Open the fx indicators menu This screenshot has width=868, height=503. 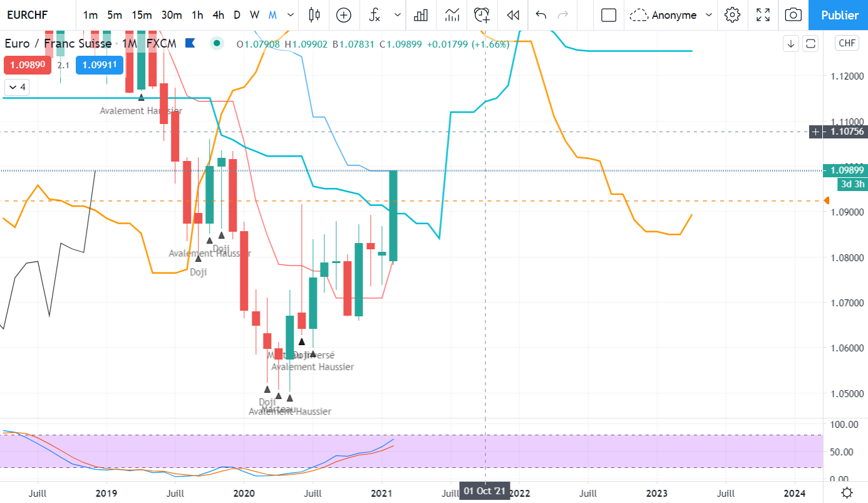tap(375, 15)
